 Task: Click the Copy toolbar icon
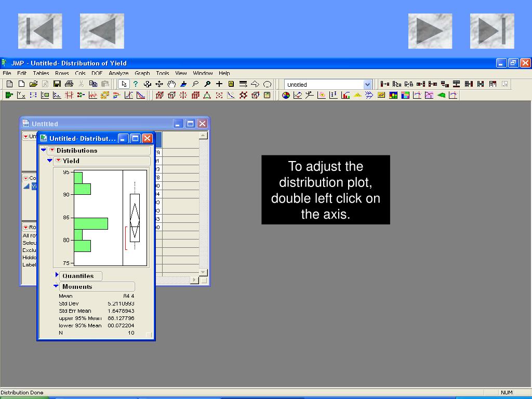(x=93, y=84)
